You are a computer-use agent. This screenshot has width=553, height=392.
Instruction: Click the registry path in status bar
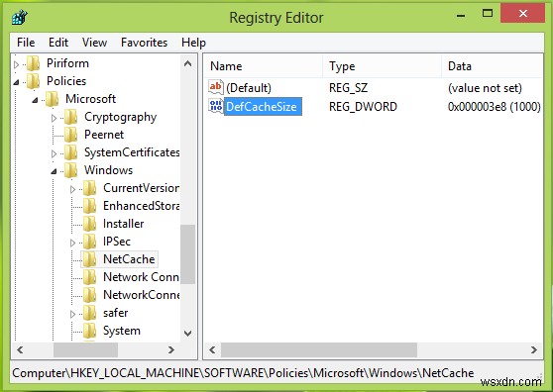pyautogui.click(x=243, y=373)
